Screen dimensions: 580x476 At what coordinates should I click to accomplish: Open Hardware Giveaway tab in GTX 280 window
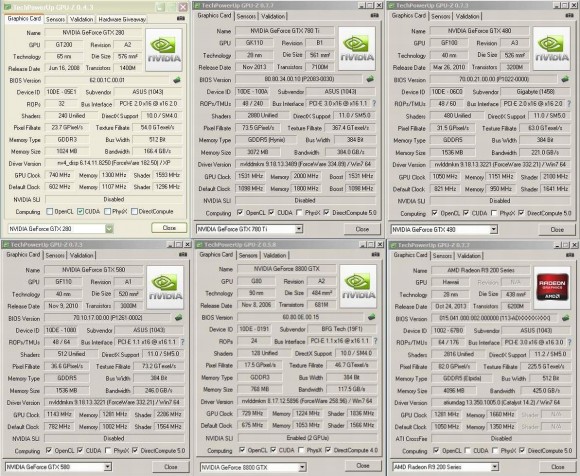(122, 19)
